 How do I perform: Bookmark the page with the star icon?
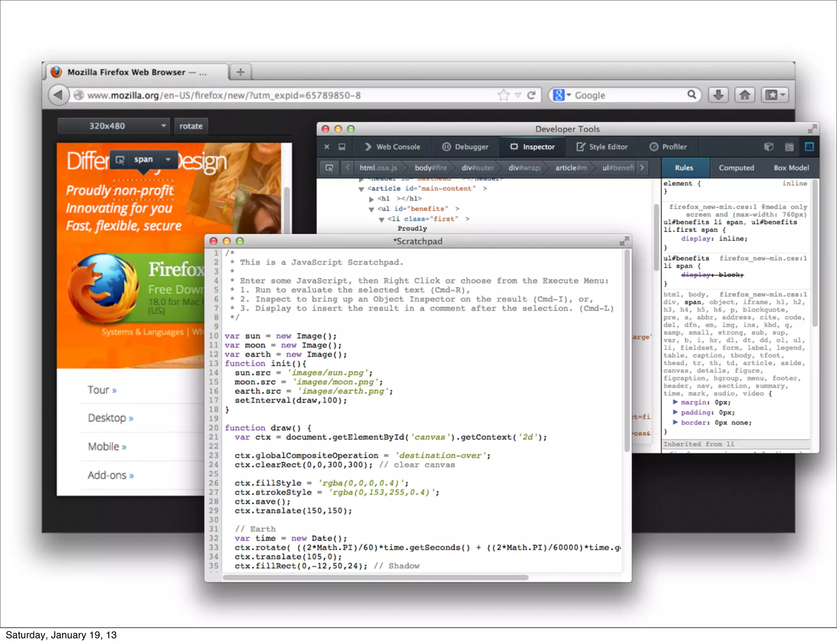click(x=504, y=95)
